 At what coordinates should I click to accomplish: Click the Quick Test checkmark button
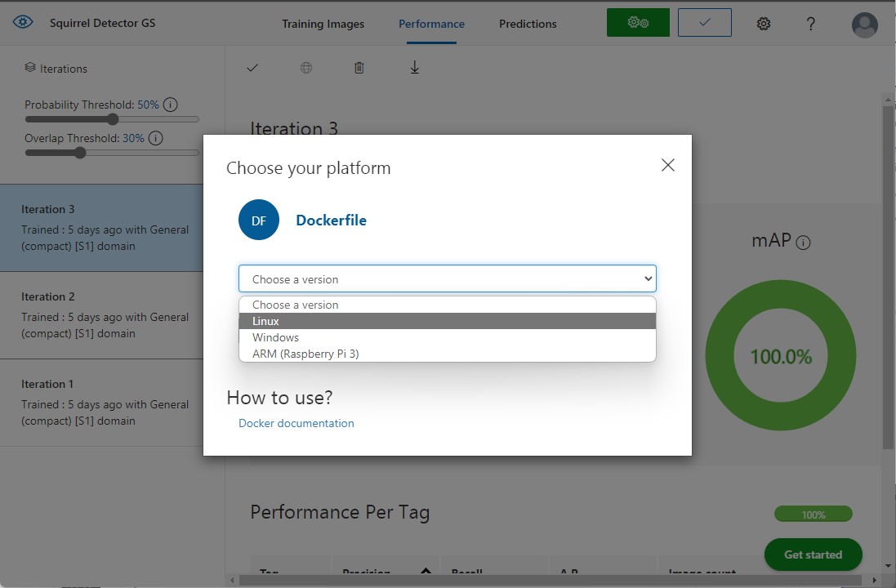pyautogui.click(x=705, y=23)
